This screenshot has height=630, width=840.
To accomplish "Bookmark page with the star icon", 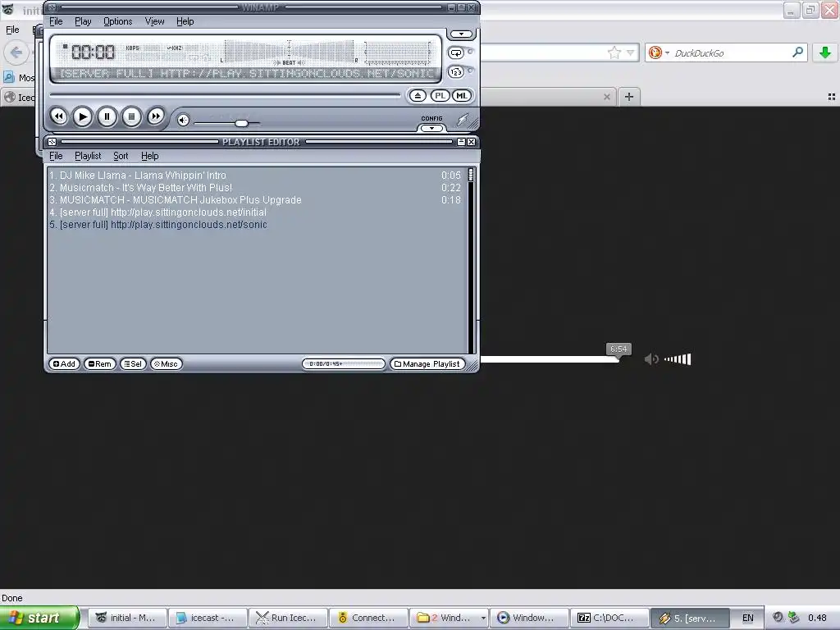I will coord(614,52).
